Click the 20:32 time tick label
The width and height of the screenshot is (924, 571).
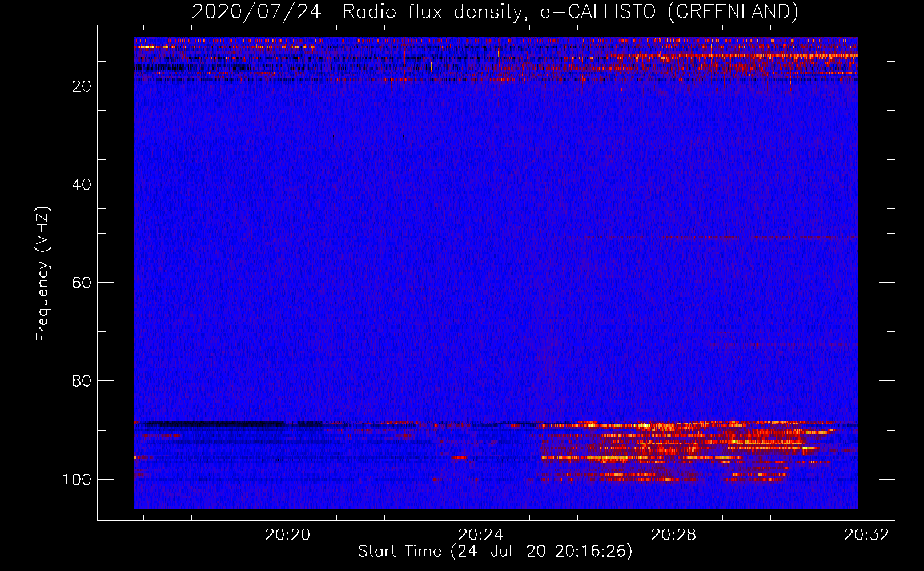(867, 534)
